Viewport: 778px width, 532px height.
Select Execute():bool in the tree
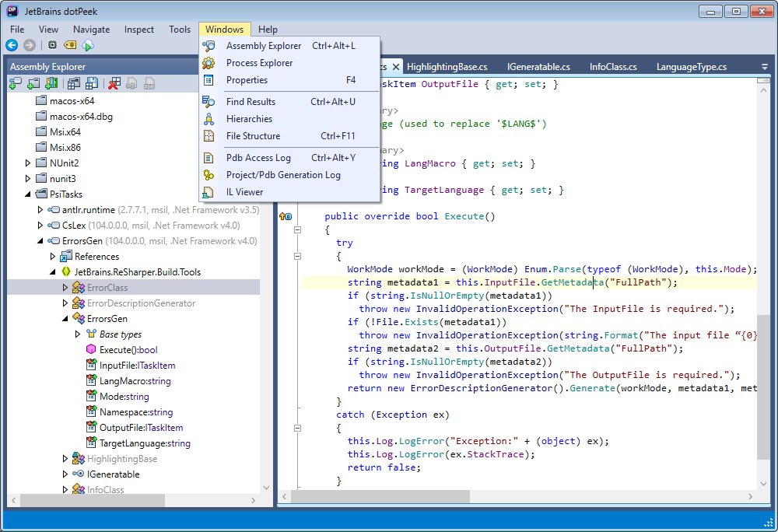(128, 350)
